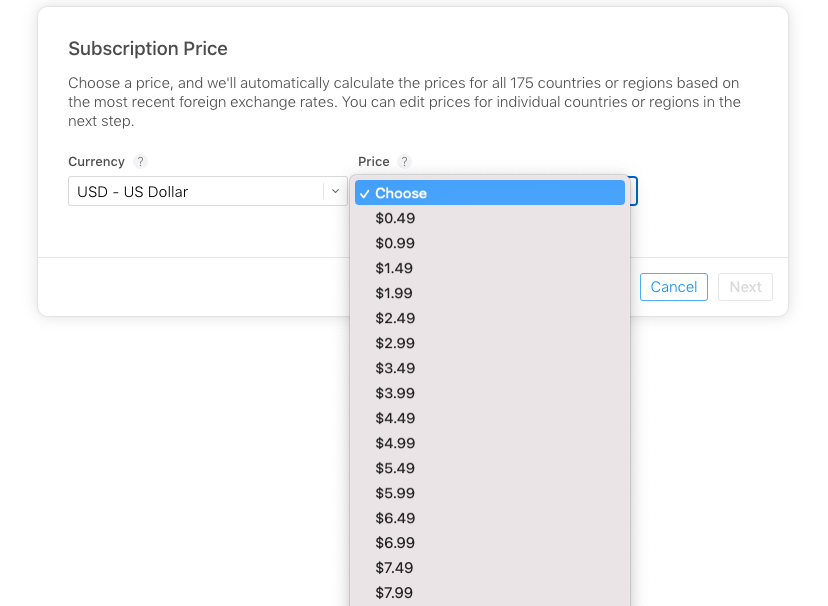This screenshot has width=828, height=606.
Task: Select the $2.99 price tier
Action: pyautogui.click(x=395, y=343)
